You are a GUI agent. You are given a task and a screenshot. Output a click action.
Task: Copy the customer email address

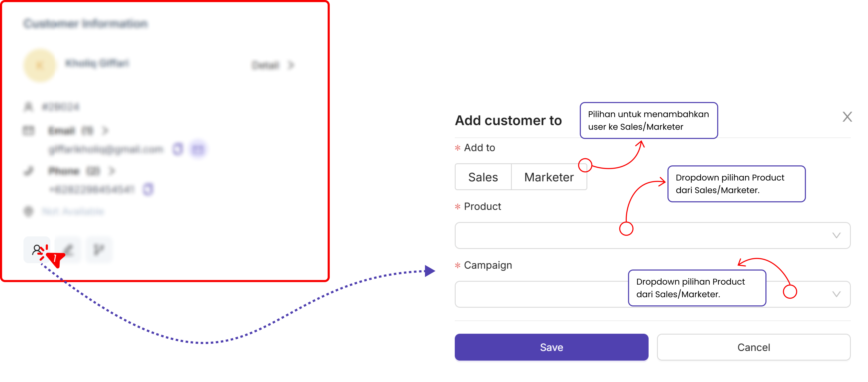tap(178, 149)
